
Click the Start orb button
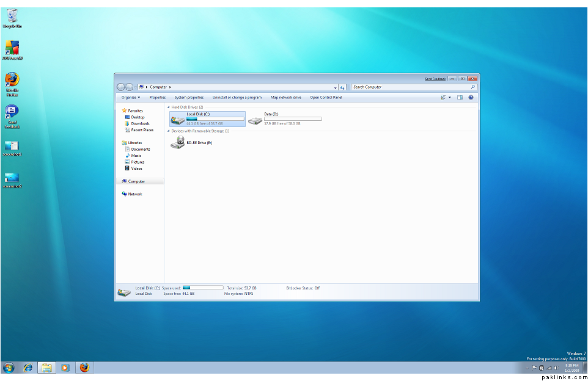pos(9,368)
